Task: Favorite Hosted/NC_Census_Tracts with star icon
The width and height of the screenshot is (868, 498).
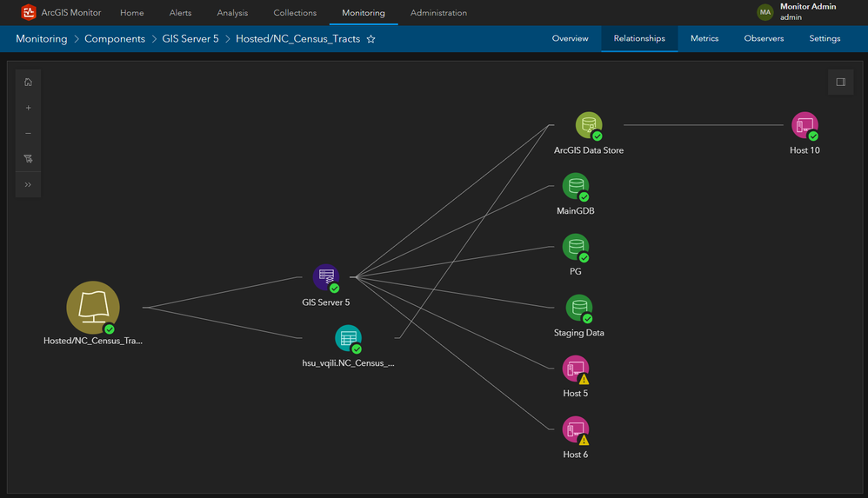Action: pos(371,39)
